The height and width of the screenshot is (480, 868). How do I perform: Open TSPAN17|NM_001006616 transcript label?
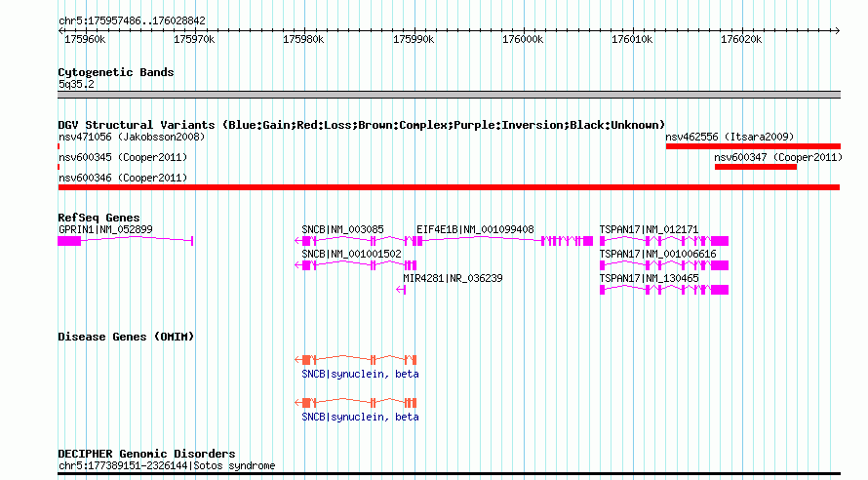657,254
